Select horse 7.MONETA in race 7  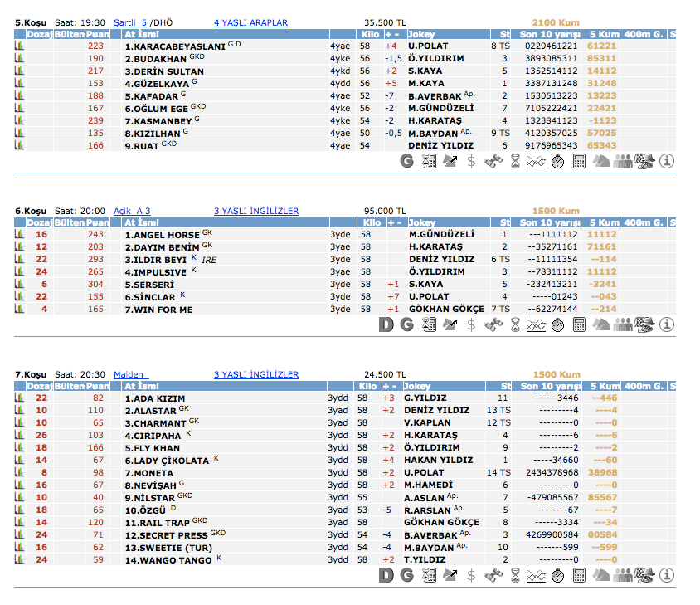(148, 473)
